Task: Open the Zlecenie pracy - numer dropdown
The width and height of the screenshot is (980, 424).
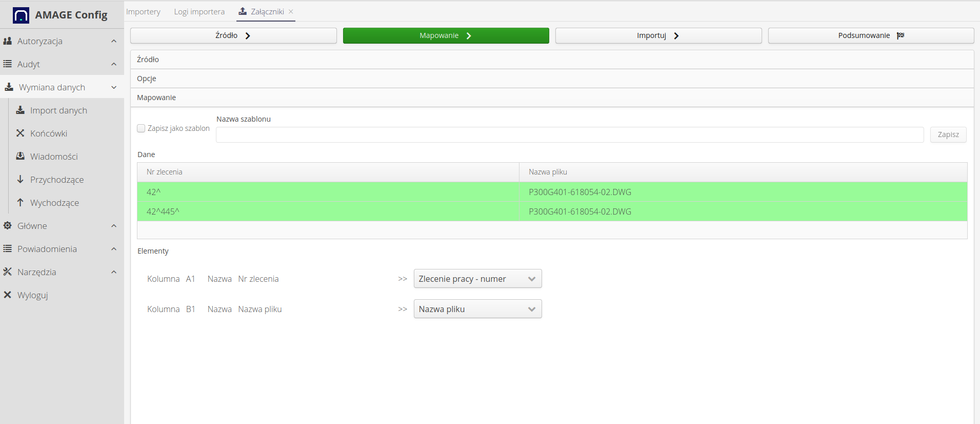Action: 477,279
